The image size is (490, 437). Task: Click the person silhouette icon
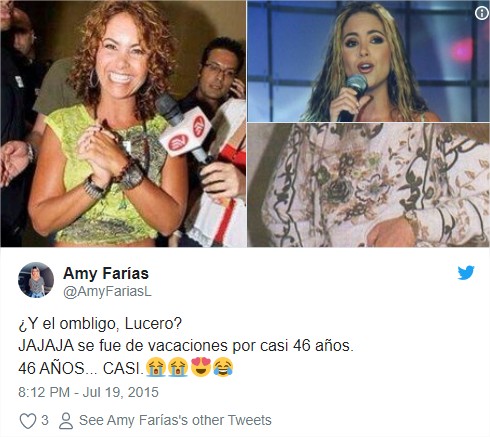(66, 421)
